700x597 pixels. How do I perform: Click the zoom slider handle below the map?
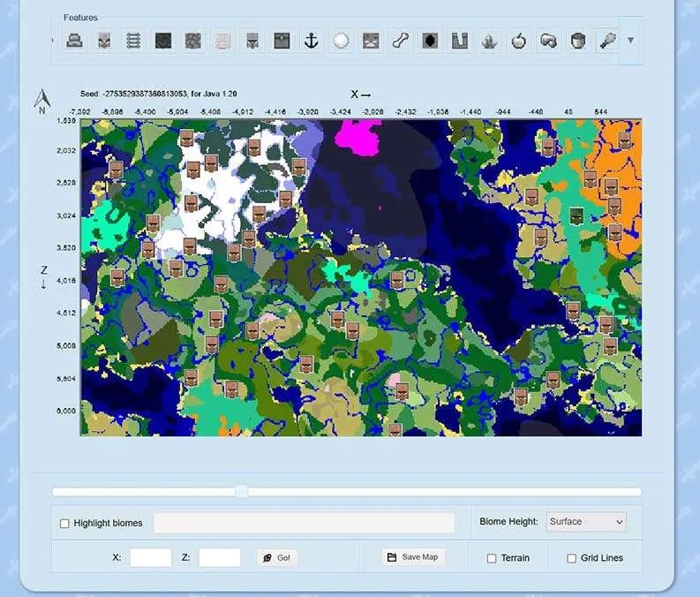[242, 492]
